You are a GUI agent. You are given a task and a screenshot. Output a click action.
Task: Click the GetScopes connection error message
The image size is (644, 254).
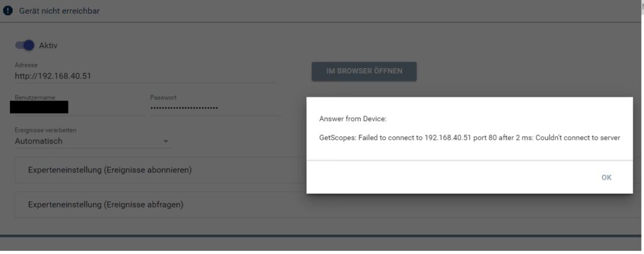click(x=469, y=138)
